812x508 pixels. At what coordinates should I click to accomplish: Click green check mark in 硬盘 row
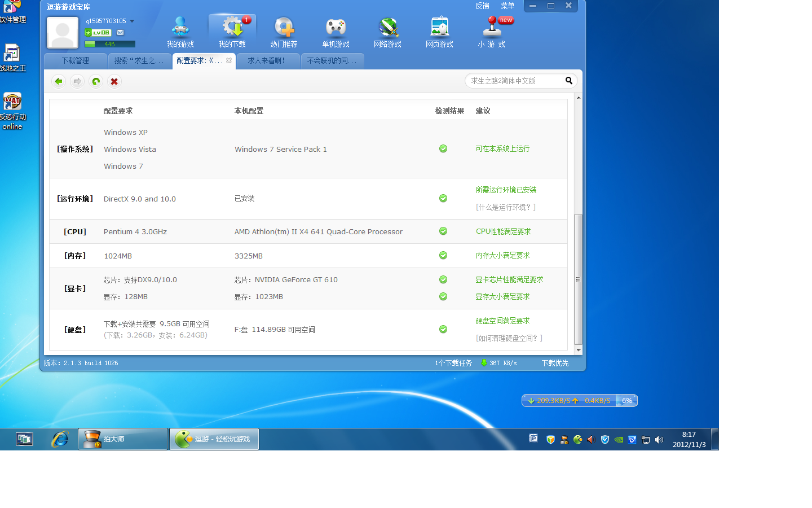[443, 330]
